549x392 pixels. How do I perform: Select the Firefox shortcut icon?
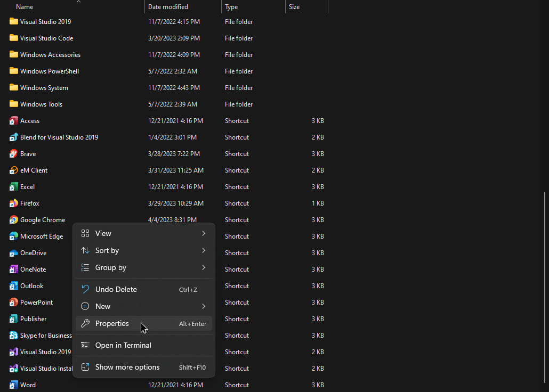(x=14, y=203)
